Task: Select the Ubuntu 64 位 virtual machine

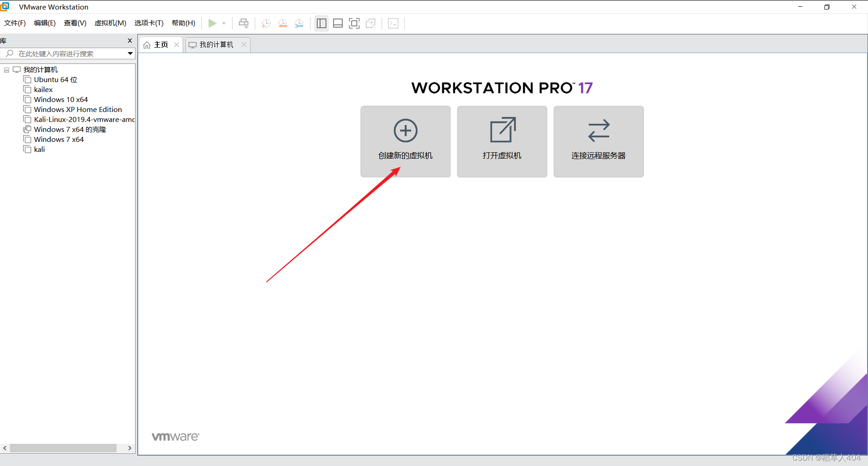Action: (55, 80)
